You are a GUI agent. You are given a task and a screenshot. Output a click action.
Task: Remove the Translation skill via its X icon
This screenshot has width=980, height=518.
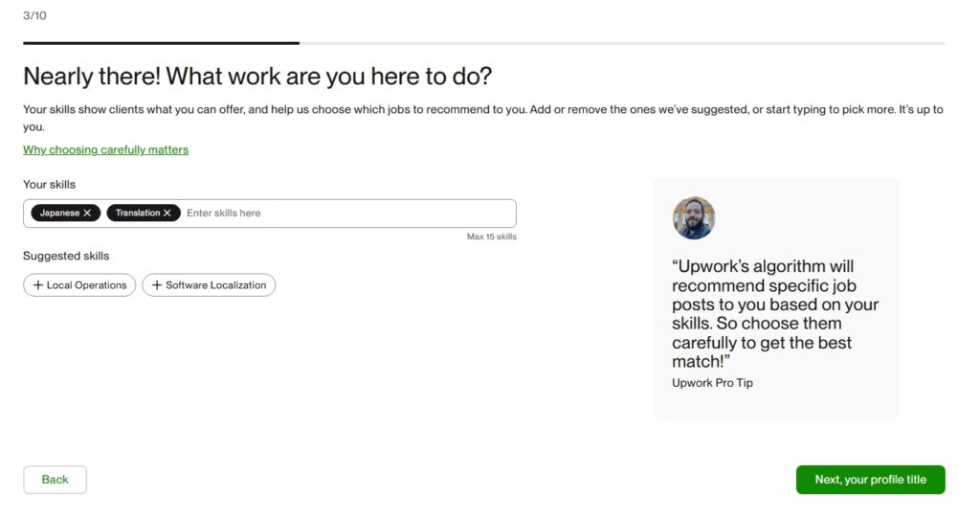coord(167,214)
